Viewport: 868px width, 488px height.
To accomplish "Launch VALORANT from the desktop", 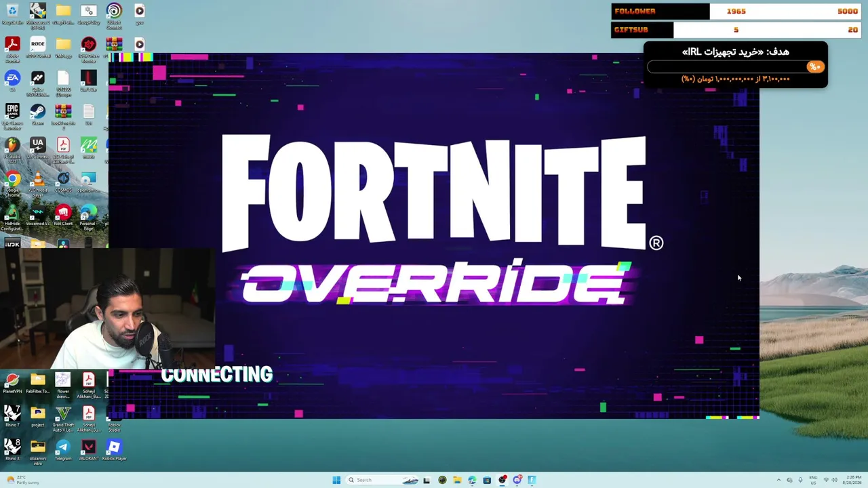I will (88, 450).
